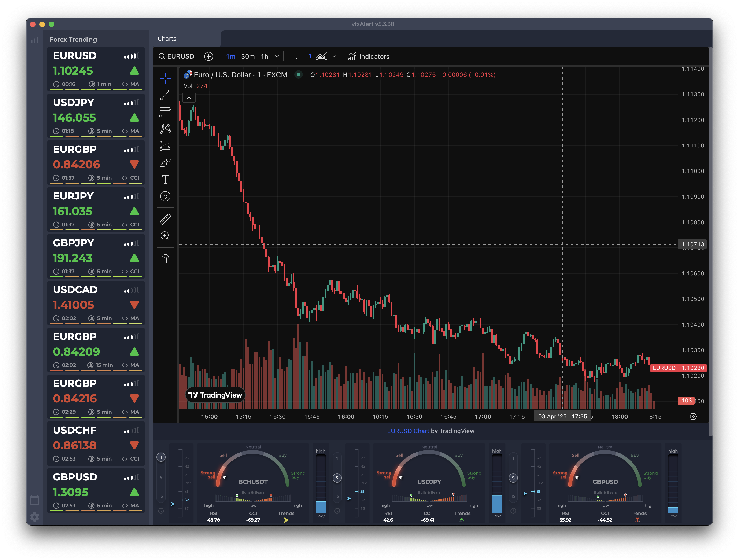Screen dimensions: 739x560
Task: Click the Vol 274 indicator legend
Action: [x=196, y=86]
